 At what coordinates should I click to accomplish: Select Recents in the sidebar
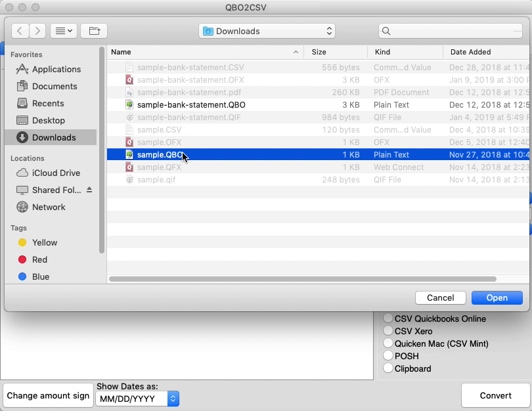coord(51,104)
